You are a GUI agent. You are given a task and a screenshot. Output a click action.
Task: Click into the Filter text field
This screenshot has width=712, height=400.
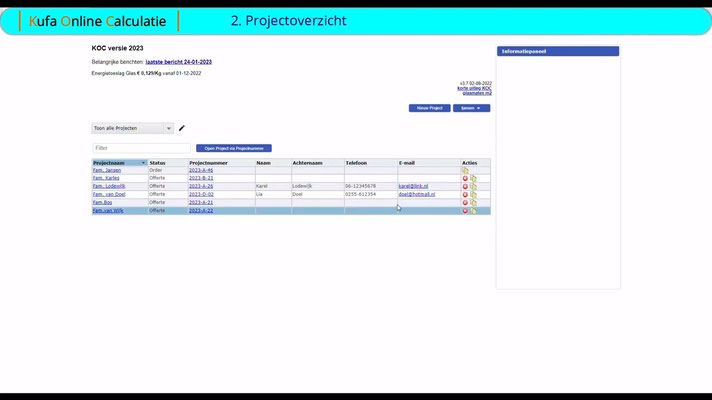[x=141, y=148]
